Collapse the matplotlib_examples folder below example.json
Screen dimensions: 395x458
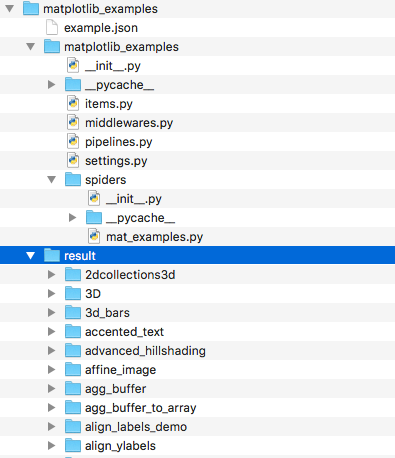[31, 47]
